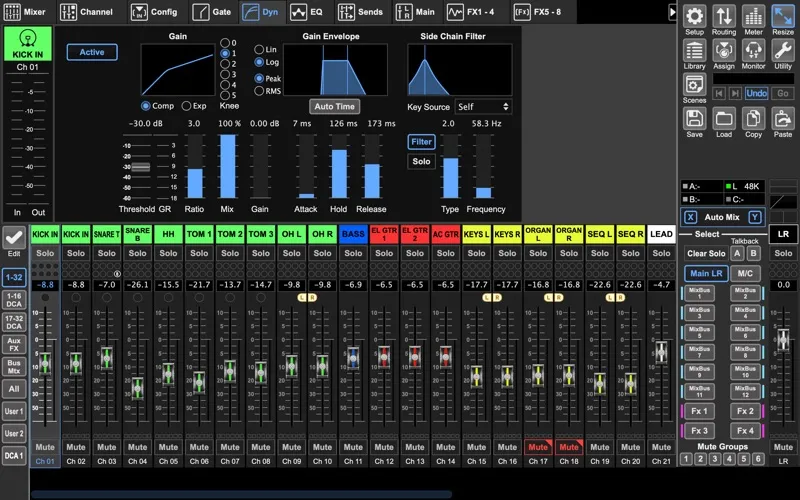Unmute the ORGAN L channel Ch 17
The height and width of the screenshot is (500, 800).
[538, 447]
